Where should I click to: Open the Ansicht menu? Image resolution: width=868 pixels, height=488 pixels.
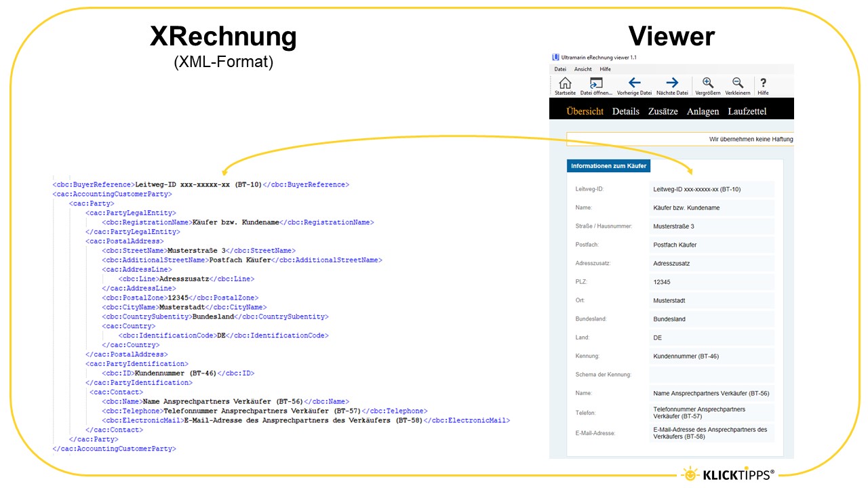tap(583, 69)
